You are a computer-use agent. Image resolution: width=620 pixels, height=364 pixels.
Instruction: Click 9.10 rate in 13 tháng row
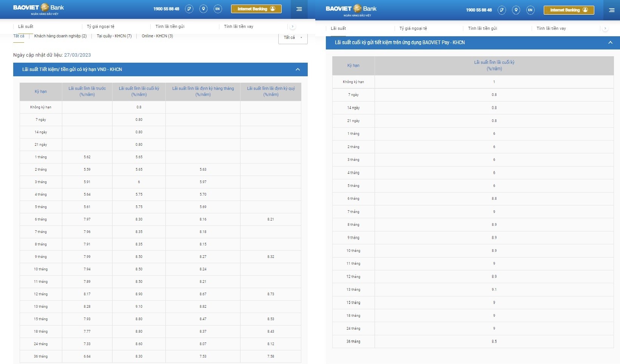point(139,307)
